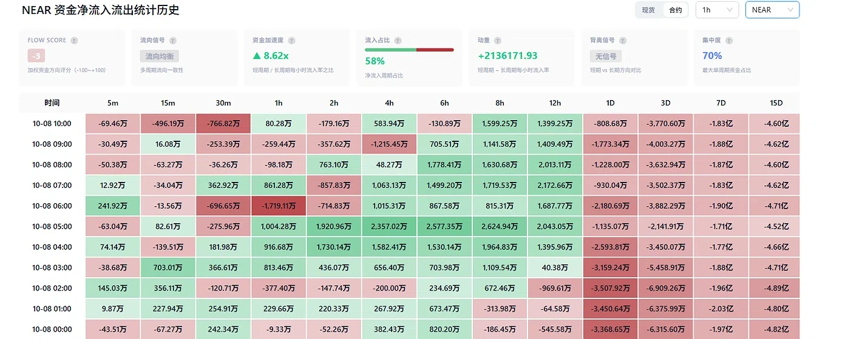Click the 30m column header
Screen dimensions: 868x339
pos(223,103)
